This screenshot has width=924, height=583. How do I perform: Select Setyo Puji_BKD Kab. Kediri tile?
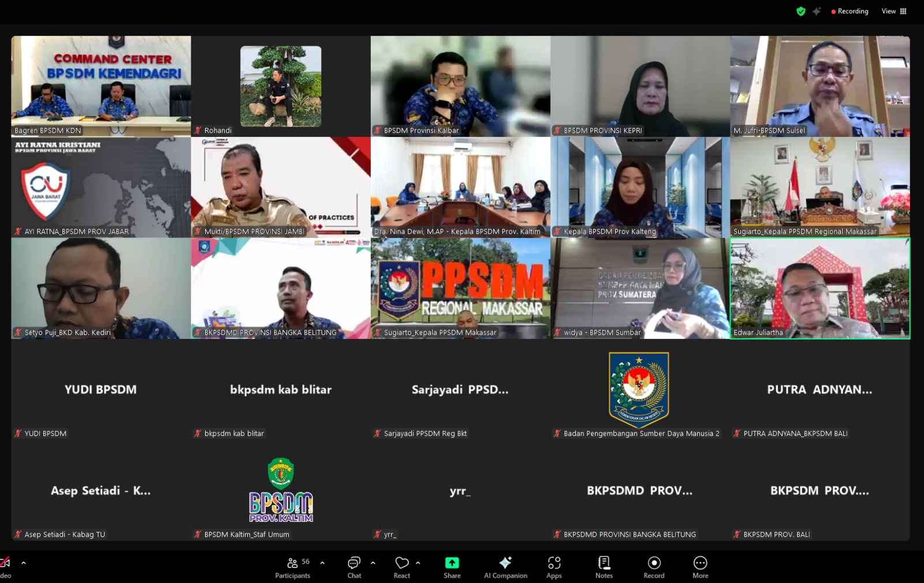pos(101,288)
